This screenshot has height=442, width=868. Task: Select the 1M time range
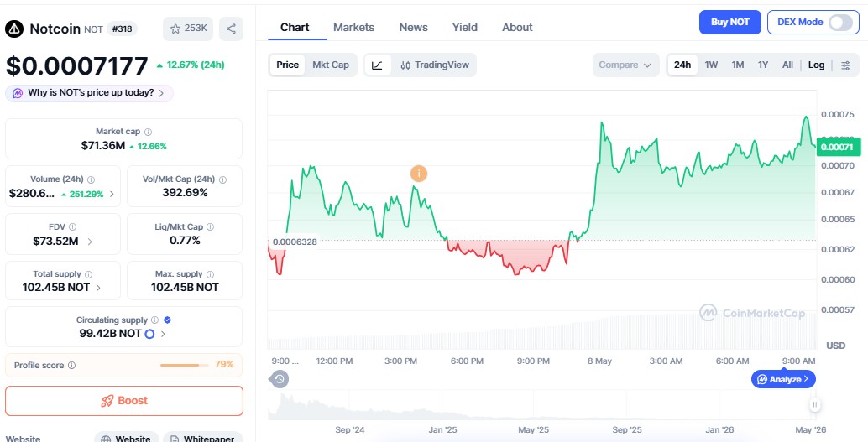point(738,65)
